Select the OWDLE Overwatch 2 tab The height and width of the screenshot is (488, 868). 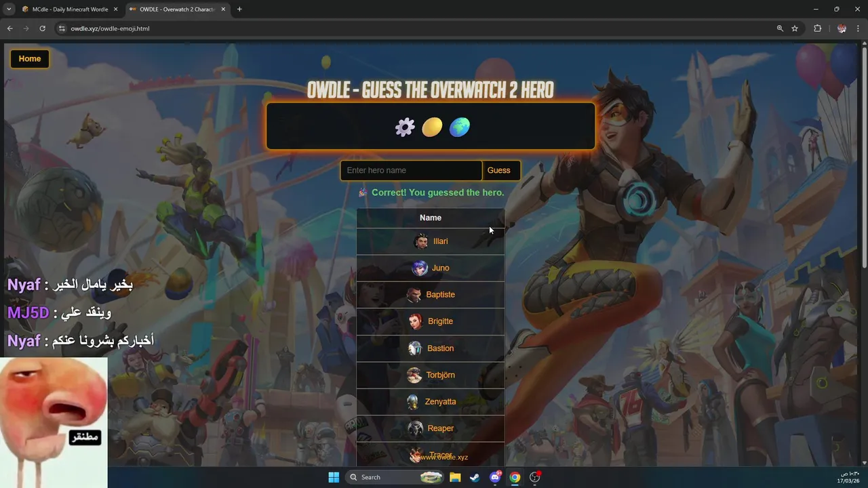pyautogui.click(x=178, y=9)
